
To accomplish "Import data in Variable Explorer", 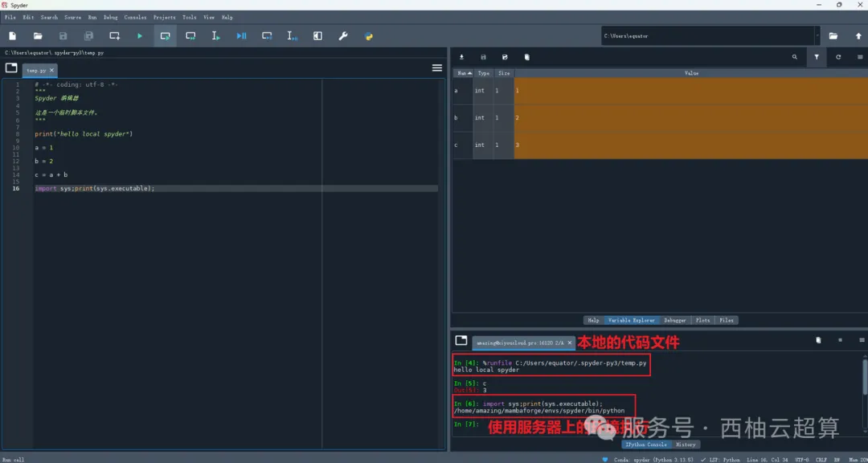I will tap(461, 57).
